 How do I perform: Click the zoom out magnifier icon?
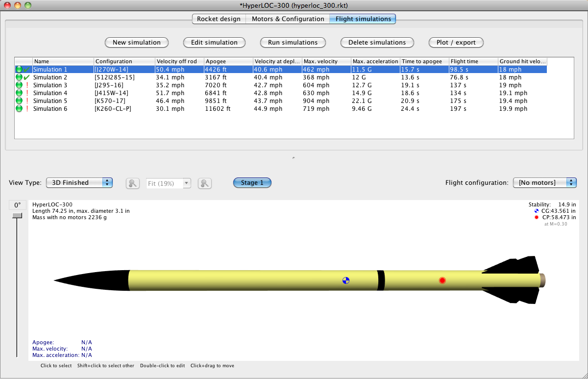132,183
